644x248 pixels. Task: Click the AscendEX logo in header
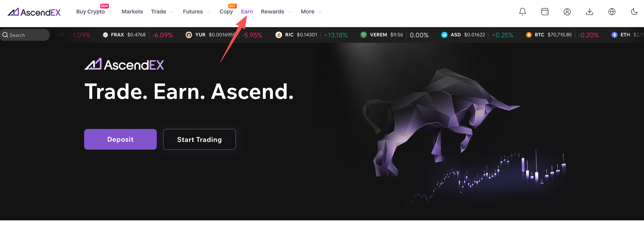[x=34, y=12]
